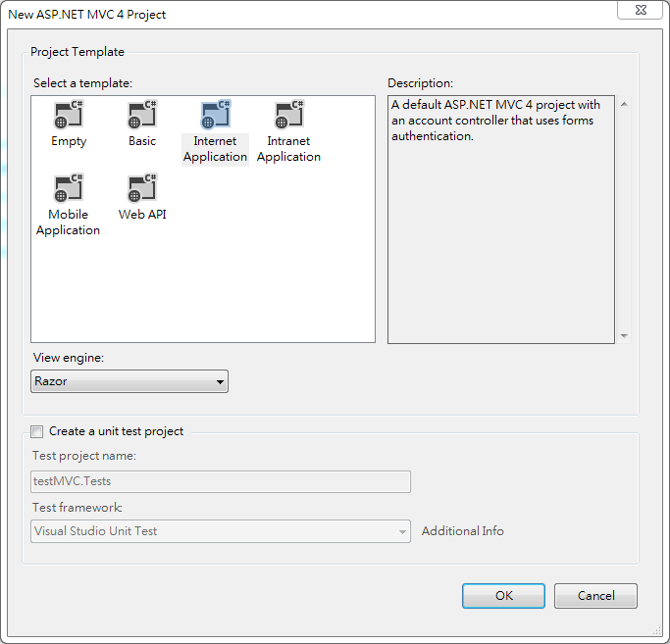670x644 pixels.
Task: Select the Web API template icon
Action: 142,187
